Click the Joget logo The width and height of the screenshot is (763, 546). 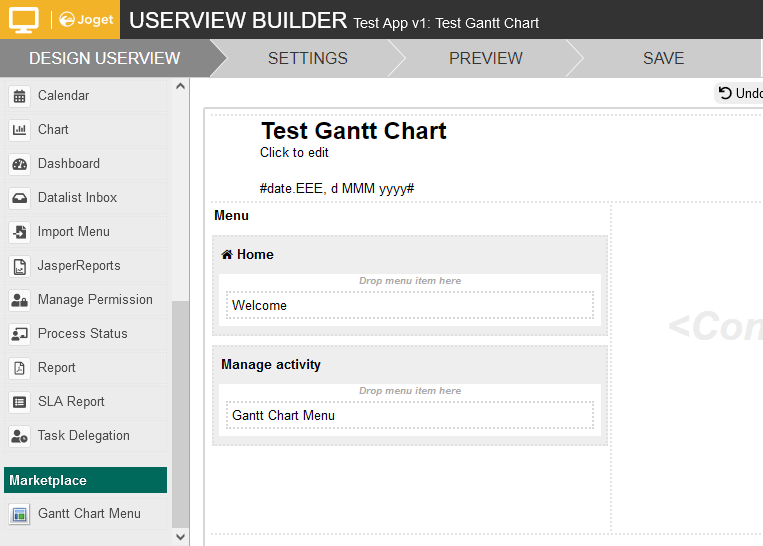tap(84, 20)
